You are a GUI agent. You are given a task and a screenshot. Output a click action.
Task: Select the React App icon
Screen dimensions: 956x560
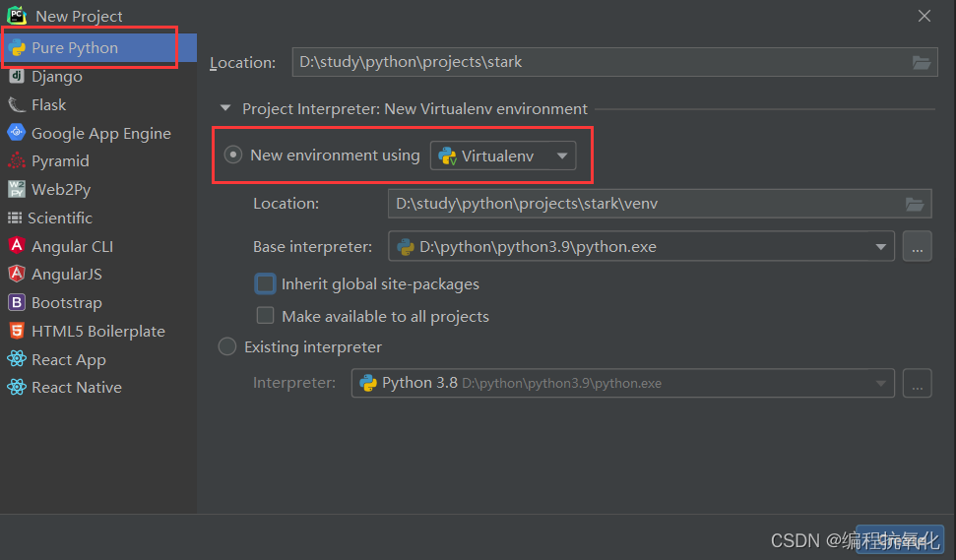(x=17, y=359)
